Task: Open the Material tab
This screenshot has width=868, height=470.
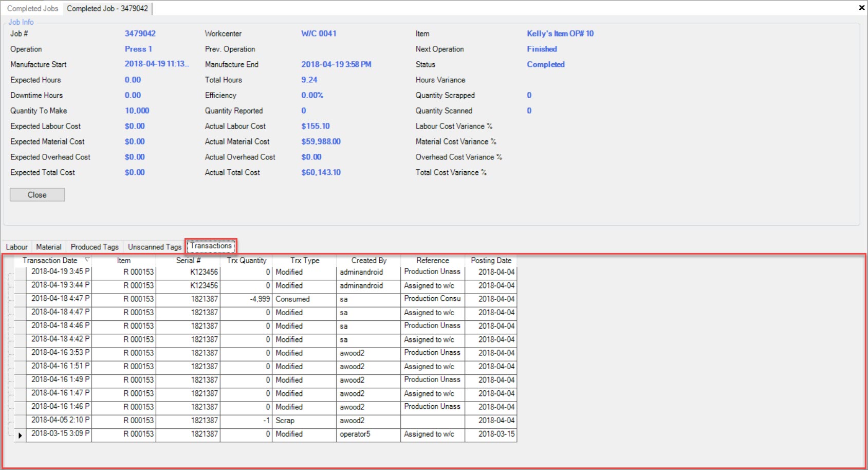Action: [49, 247]
